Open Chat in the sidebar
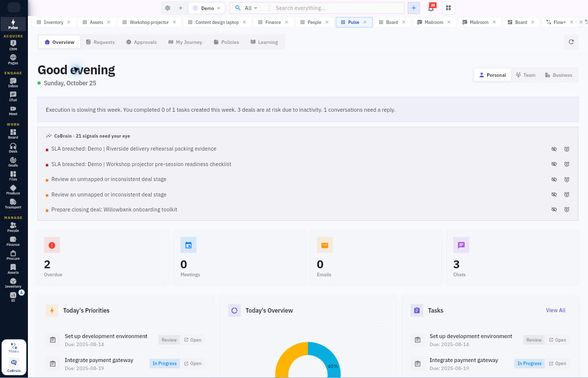This screenshot has width=588, height=378. tap(13, 96)
